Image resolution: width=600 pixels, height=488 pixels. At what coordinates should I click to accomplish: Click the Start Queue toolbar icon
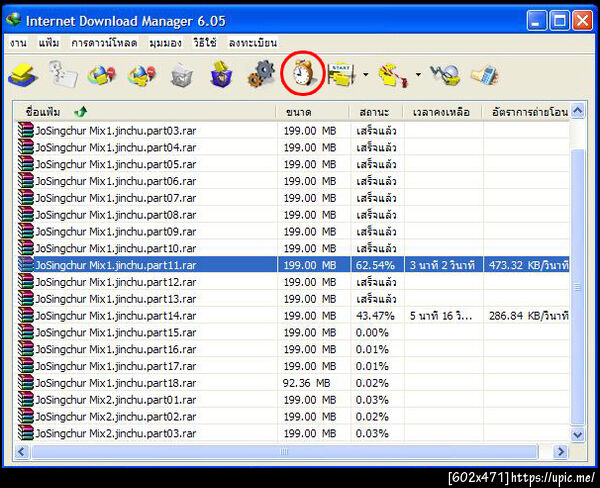[x=342, y=75]
